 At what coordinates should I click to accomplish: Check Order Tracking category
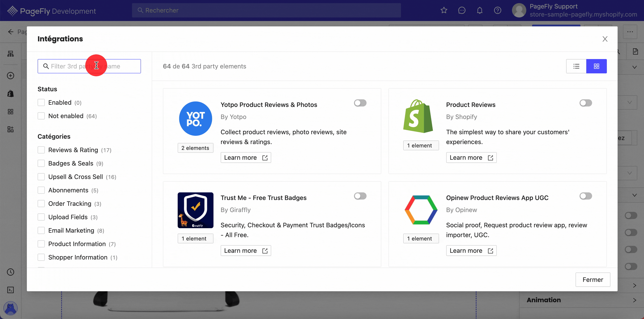click(x=41, y=204)
